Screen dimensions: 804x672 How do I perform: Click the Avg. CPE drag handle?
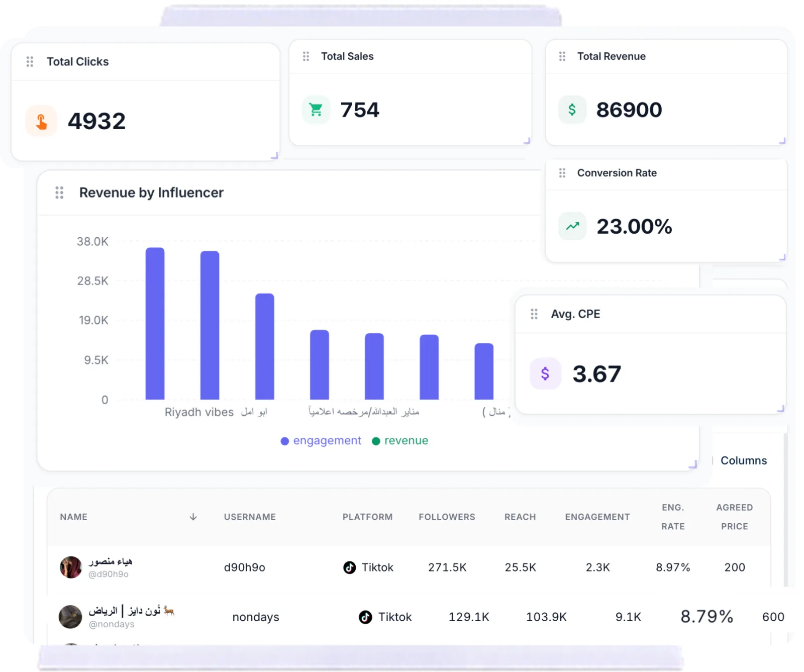[534, 314]
